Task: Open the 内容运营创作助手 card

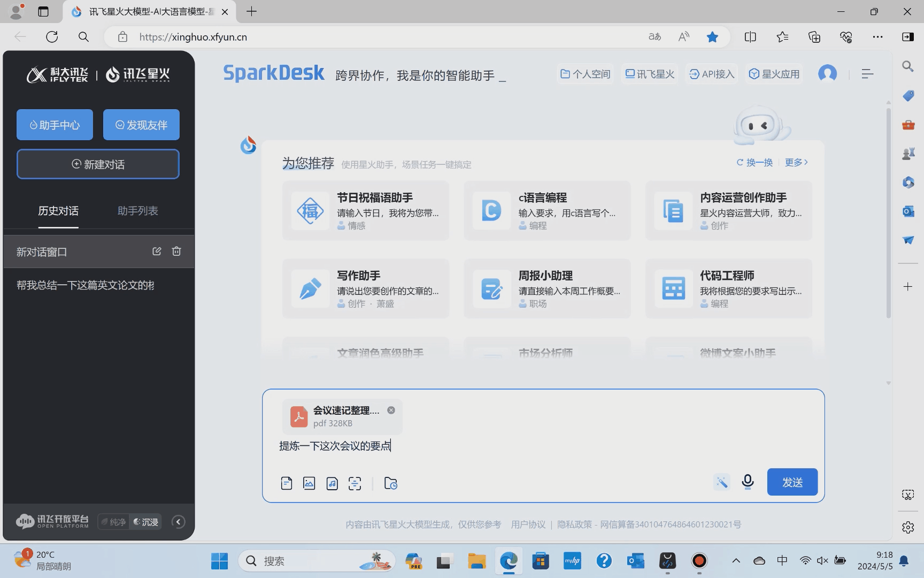Action: click(x=728, y=211)
